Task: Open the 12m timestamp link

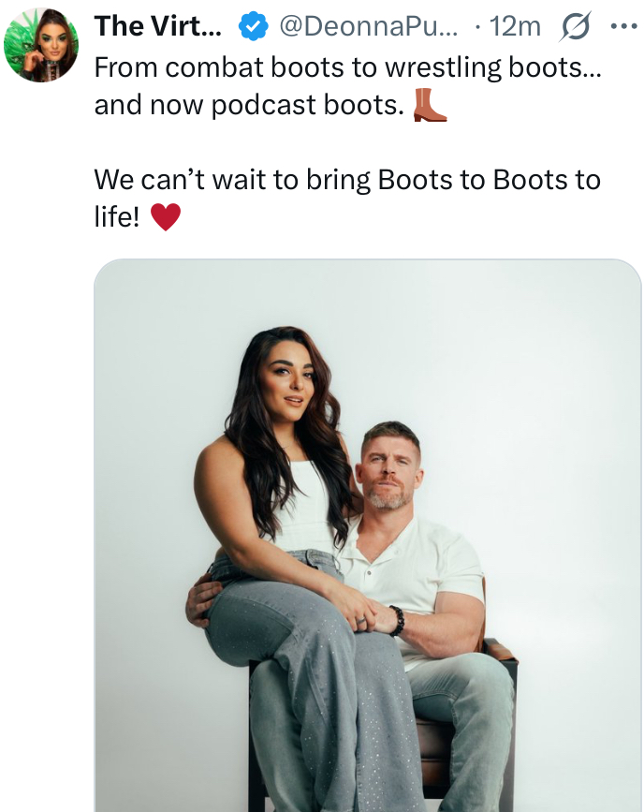Action: pos(515,26)
